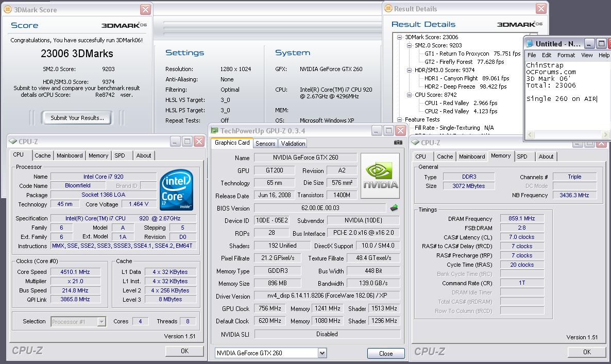Select GT1 - Return To Proxycon result row

[472, 54]
